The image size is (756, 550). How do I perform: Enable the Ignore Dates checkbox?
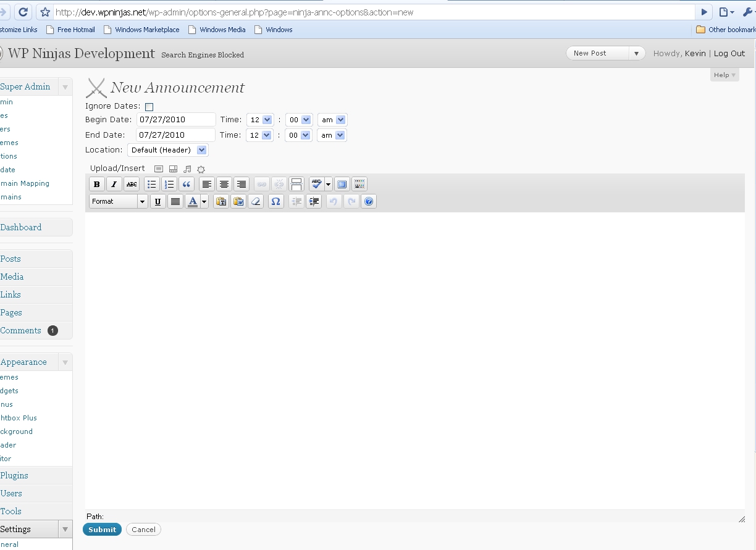(149, 107)
